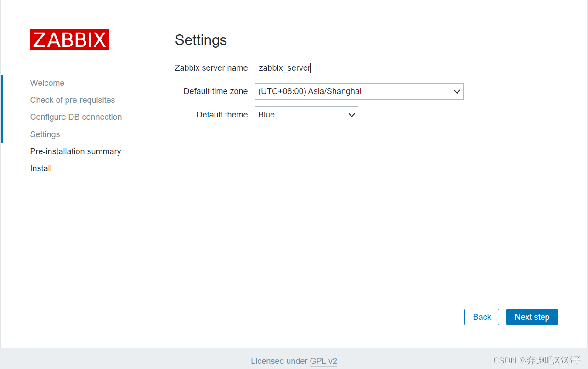The width and height of the screenshot is (588, 369).
Task: Click the Settings page heading
Action: pyautogui.click(x=201, y=40)
